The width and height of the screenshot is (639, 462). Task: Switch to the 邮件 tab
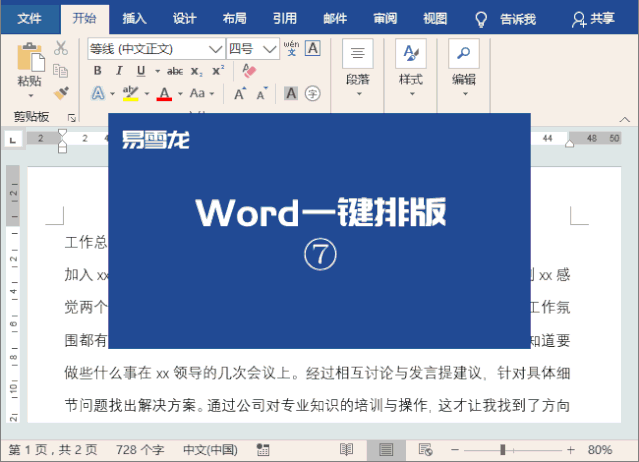click(335, 19)
